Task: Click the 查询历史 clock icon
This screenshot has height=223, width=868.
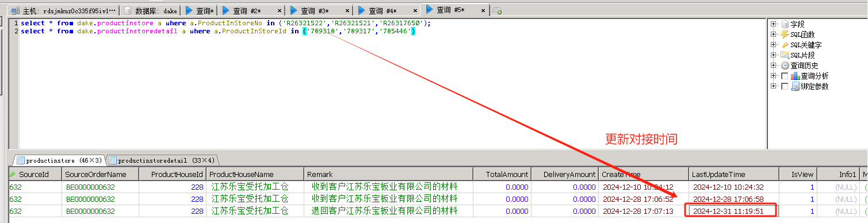Action: (x=785, y=66)
